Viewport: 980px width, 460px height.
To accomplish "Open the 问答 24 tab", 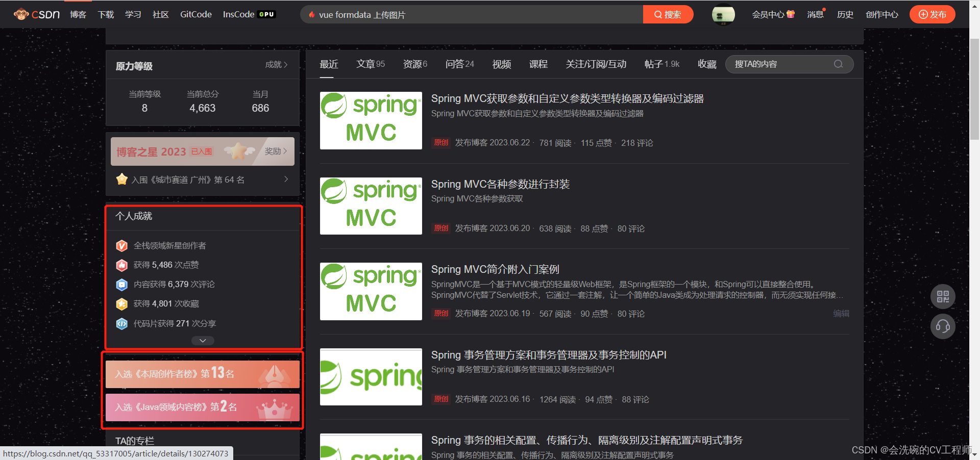I will point(459,64).
